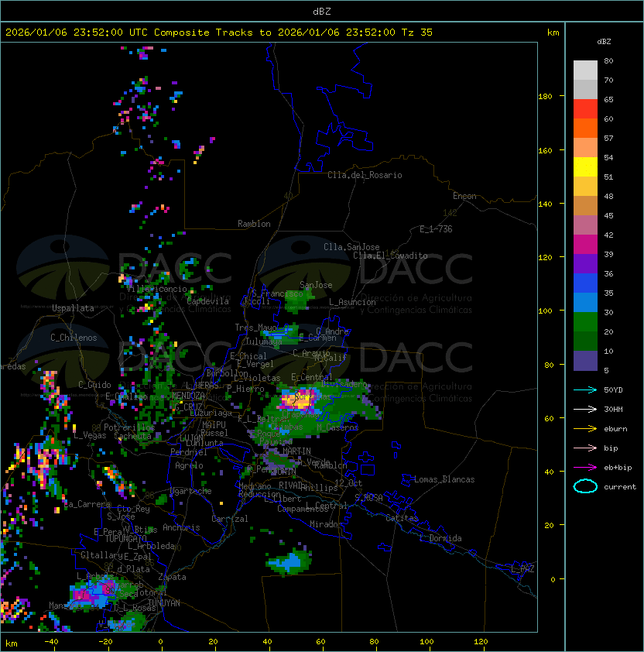
Task: Click the 'Carrizal' place label
Action: point(230,519)
